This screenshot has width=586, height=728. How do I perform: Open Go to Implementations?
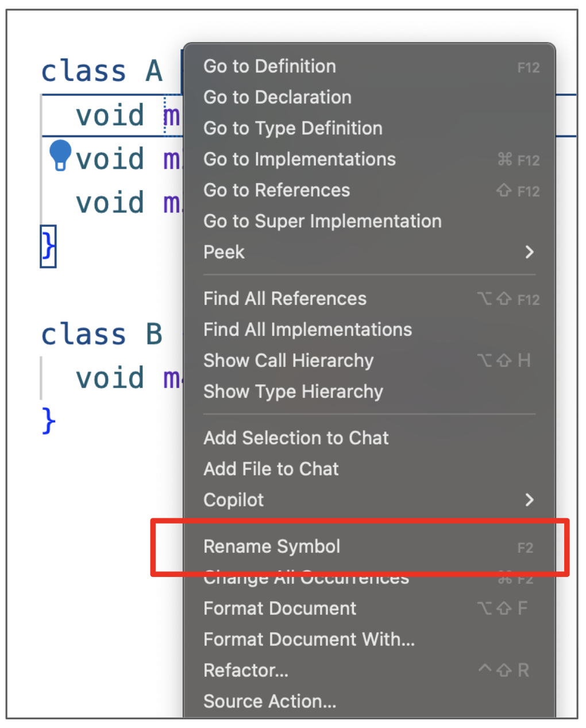(x=299, y=160)
